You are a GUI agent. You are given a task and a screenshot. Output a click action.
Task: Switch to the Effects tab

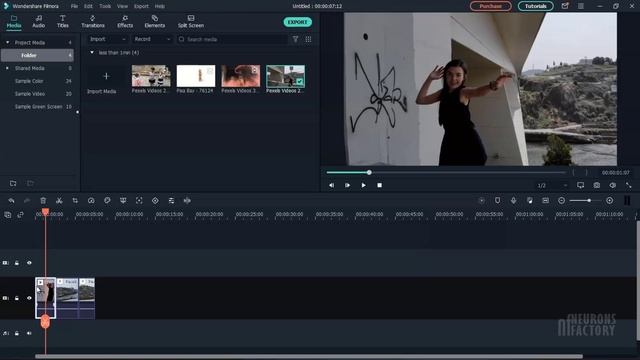tap(125, 22)
